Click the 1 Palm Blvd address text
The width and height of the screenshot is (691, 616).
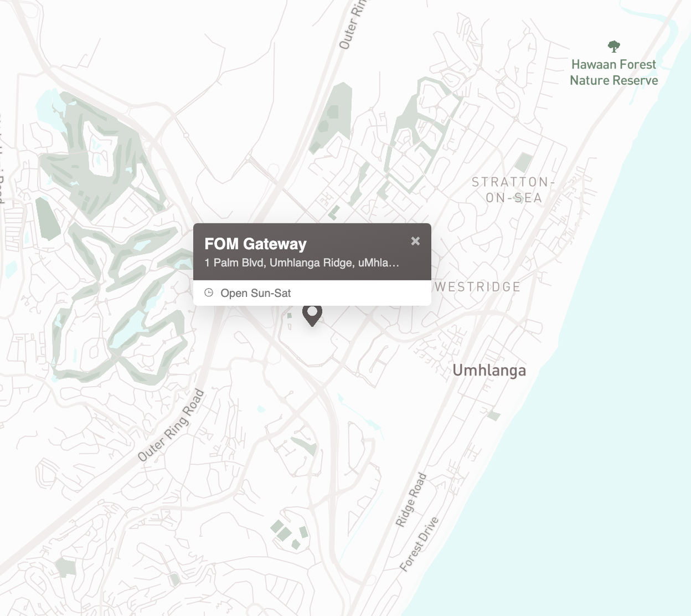302,263
